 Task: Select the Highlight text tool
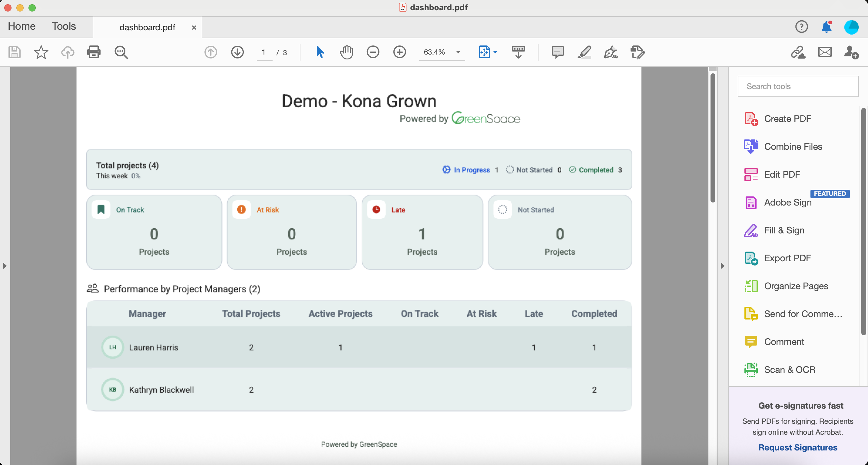pyautogui.click(x=584, y=52)
